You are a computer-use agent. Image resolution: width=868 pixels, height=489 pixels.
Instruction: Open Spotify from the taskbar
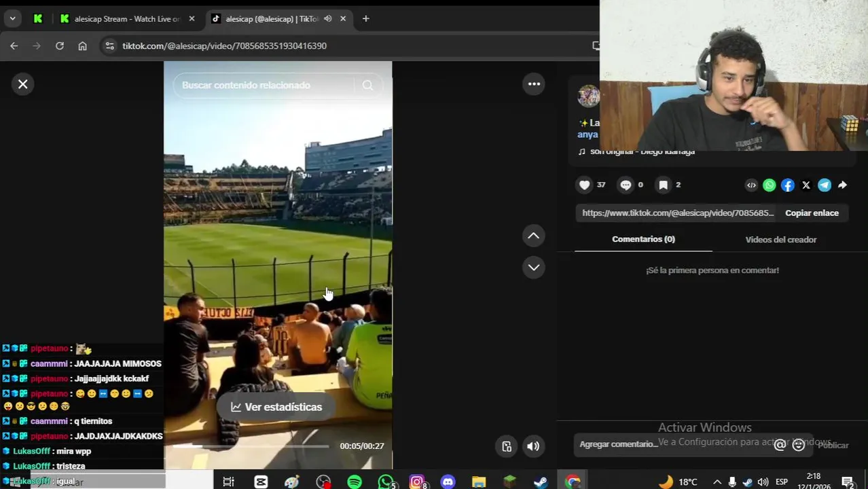[x=355, y=482]
